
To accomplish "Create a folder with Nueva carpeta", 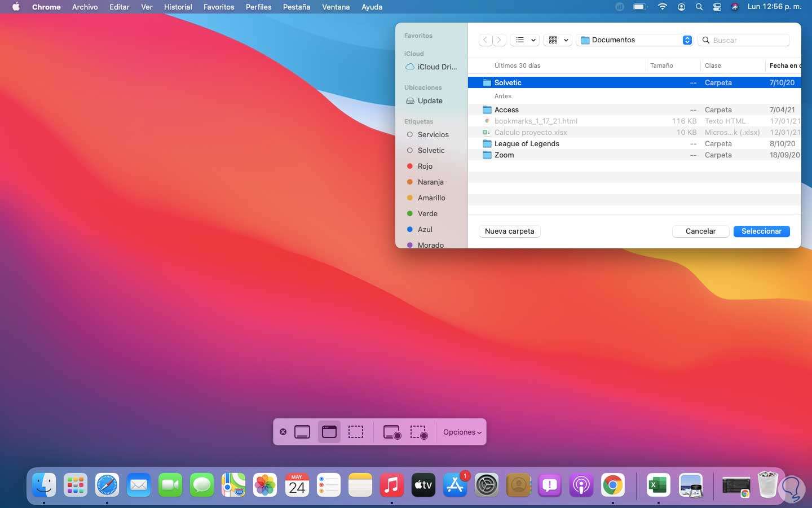I will click(x=509, y=231).
